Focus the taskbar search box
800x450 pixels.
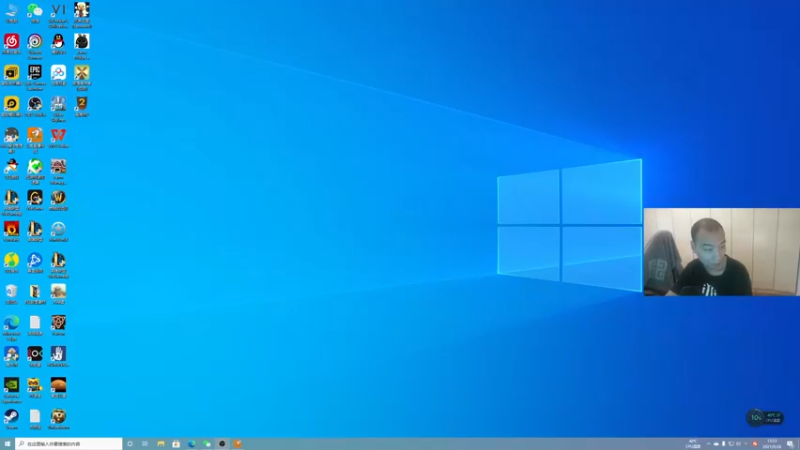pos(69,444)
